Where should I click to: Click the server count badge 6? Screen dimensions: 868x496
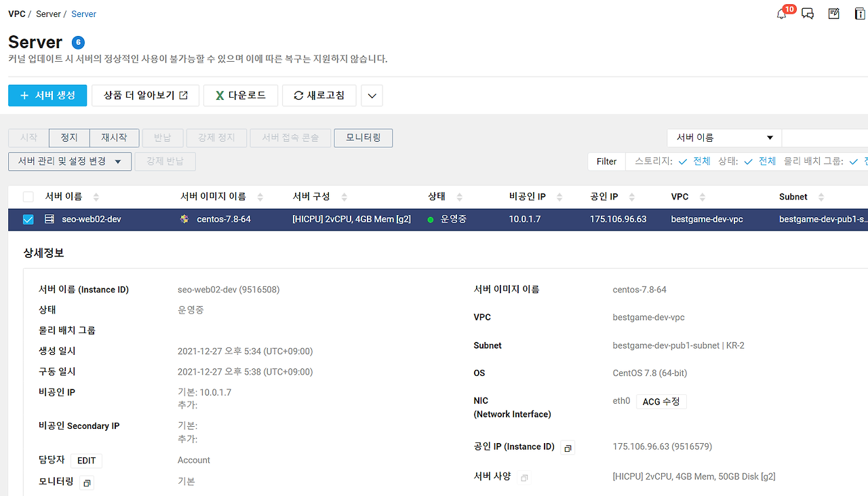pyautogui.click(x=78, y=42)
